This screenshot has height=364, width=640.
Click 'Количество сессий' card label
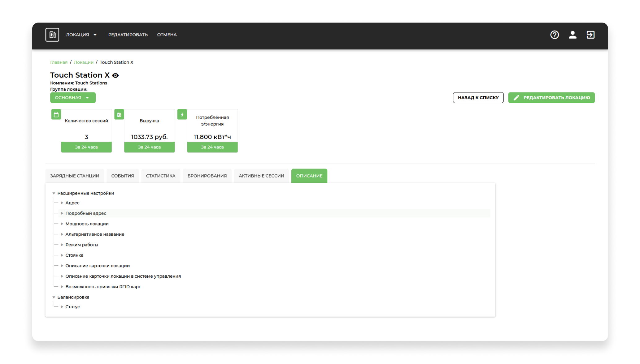86,121
